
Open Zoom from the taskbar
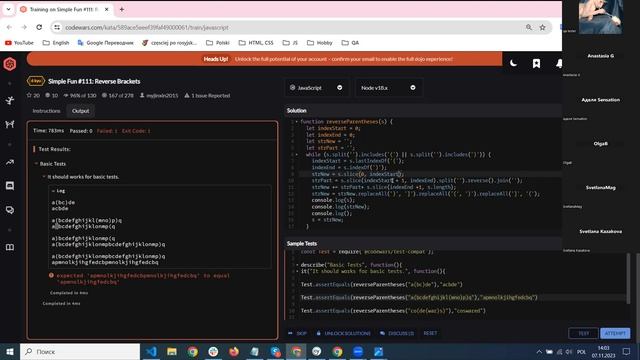pyautogui.click(x=358, y=351)
